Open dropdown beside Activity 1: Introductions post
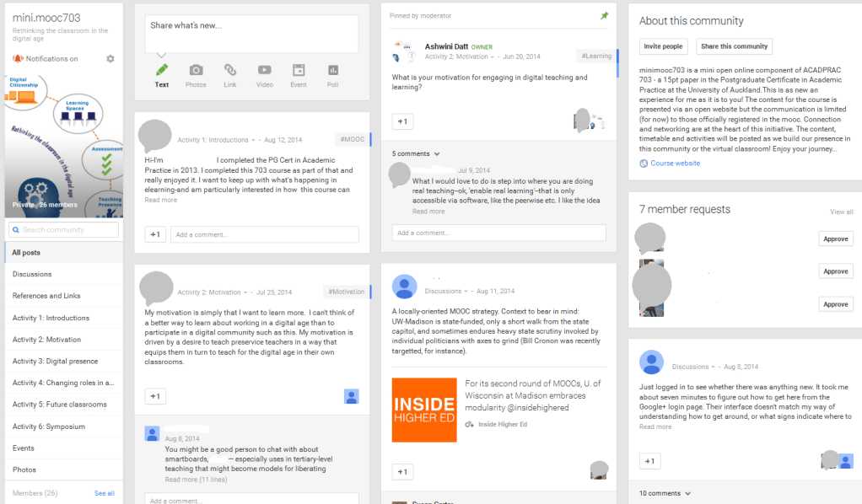 coord(254,140)
